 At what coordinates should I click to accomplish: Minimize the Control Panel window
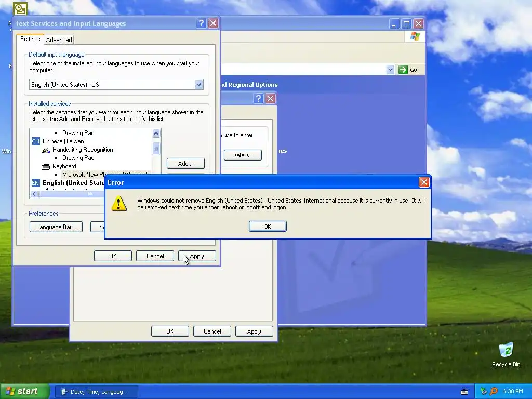(394, 24)
